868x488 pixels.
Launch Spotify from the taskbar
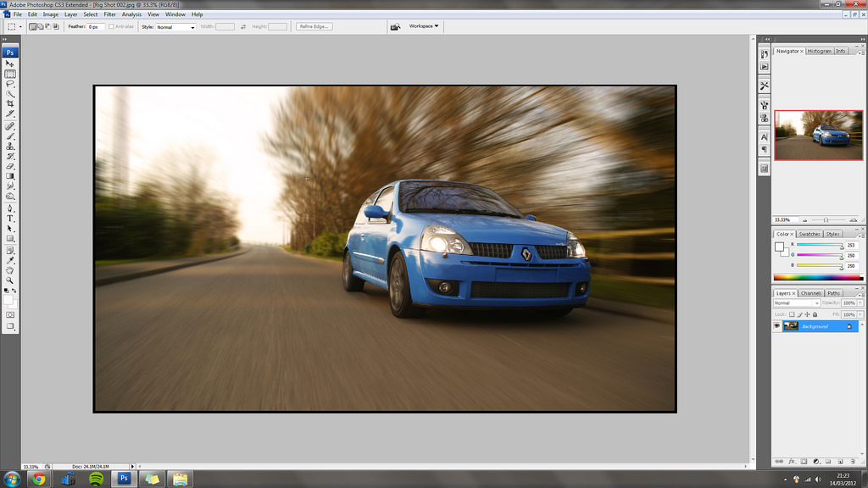pos(97,479)
